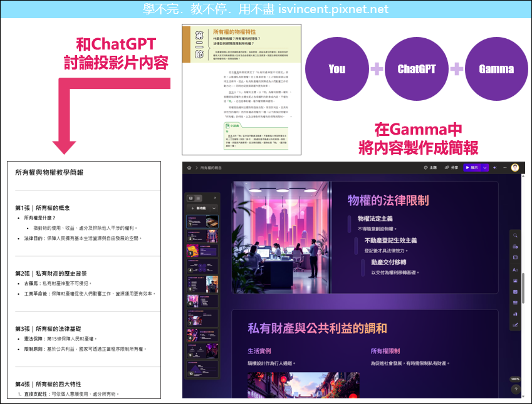Viewport: 532px width, 404px height.
Task: Open the charts icon in right toolbar
Action: pyautogui.click(x=515, y=314)
